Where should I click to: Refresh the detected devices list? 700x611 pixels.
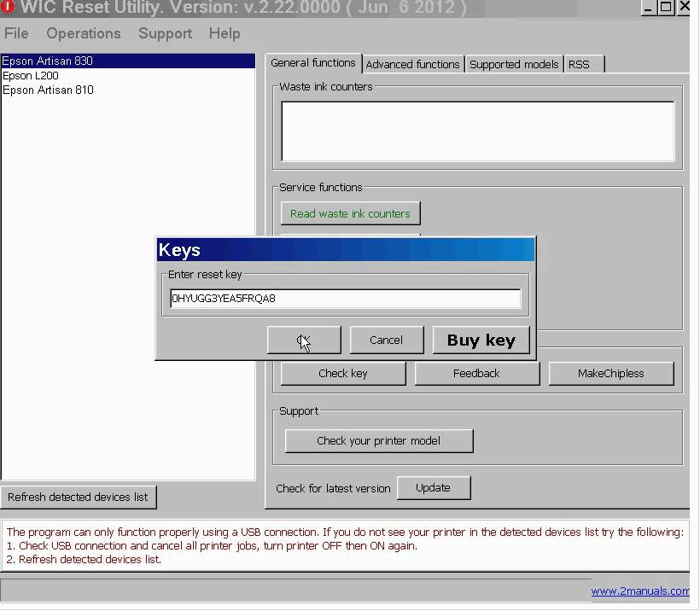pos(79,497)
